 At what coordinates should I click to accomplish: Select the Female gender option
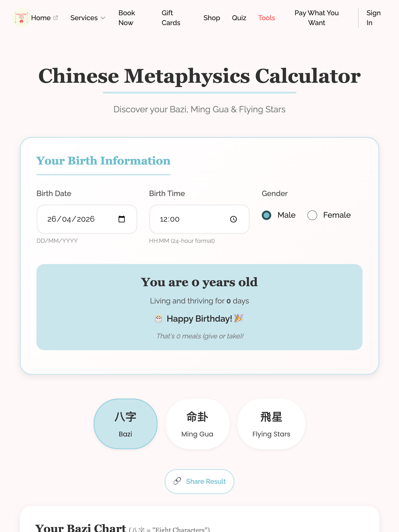pyautogui.click(x=312, y=215)
